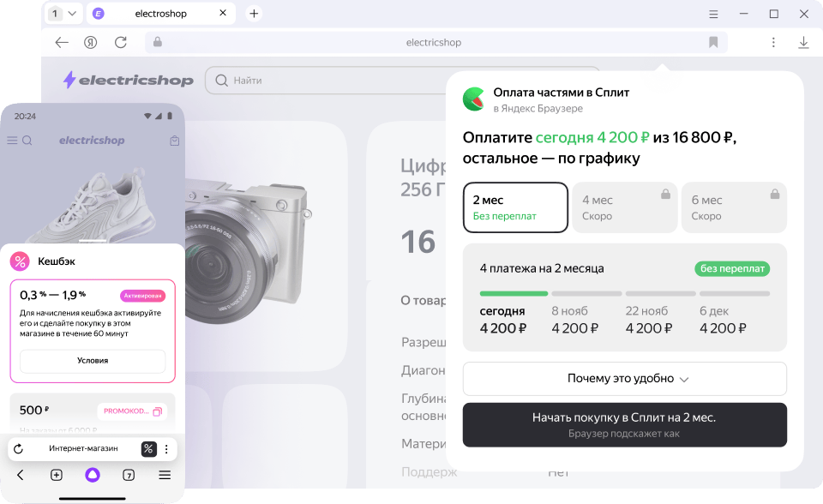Expand Почему это удобно section
This screenshot has height=504, width=823.
click(625, 379)
